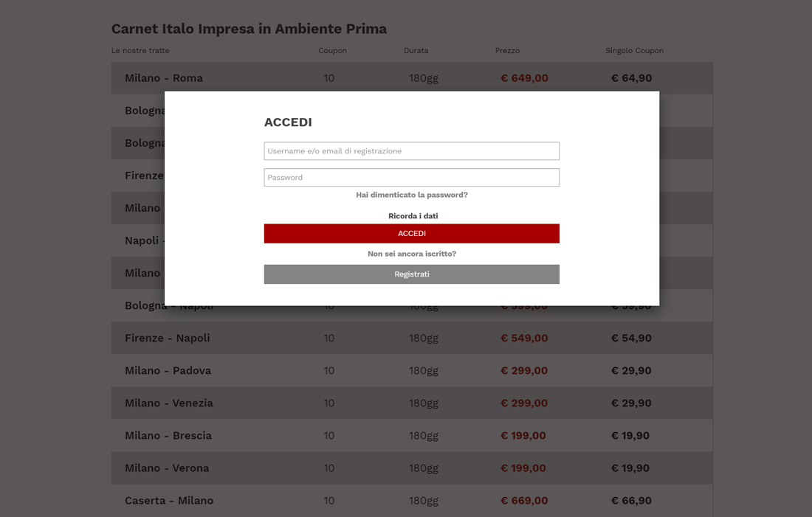This screenshot has height=517, width=812.
Task: Click the coupon count 10 in Milano - Padova row
Action: click(328, 370)
